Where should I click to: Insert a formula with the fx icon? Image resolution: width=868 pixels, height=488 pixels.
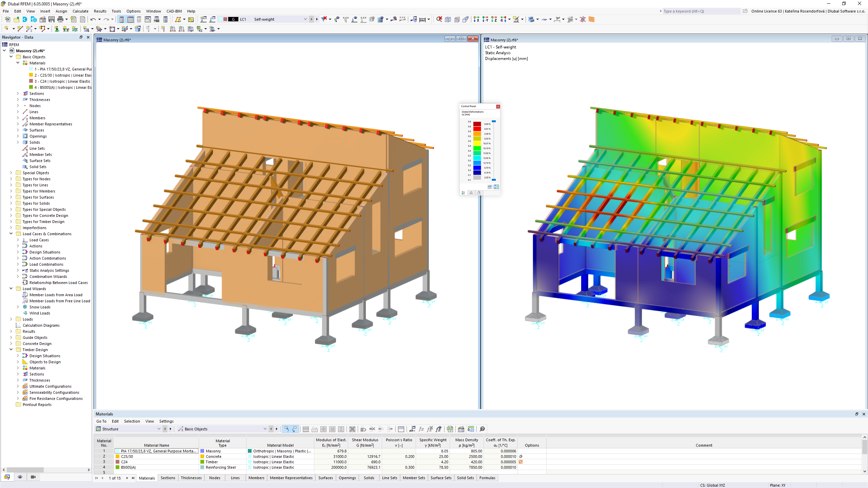pyautogui.click(x=421, y=429)
